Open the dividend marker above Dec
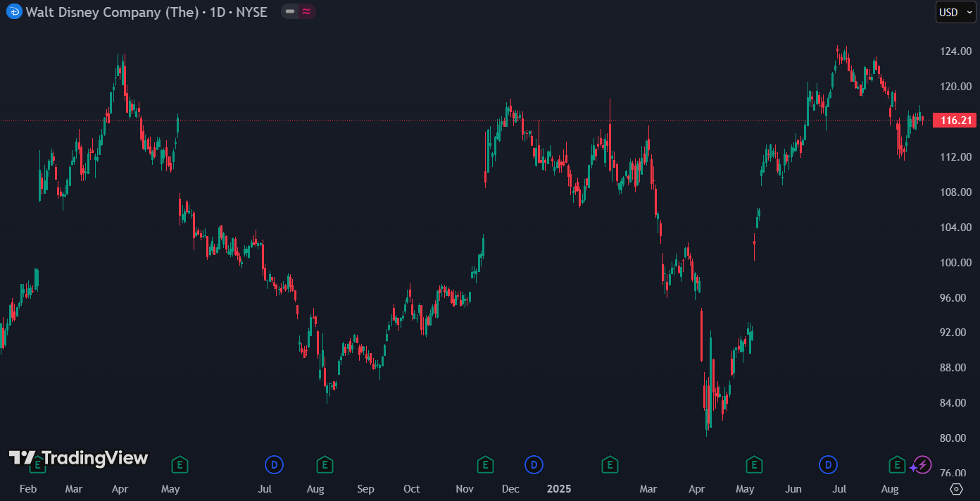980x501 pixels. [x=534, y=464]
